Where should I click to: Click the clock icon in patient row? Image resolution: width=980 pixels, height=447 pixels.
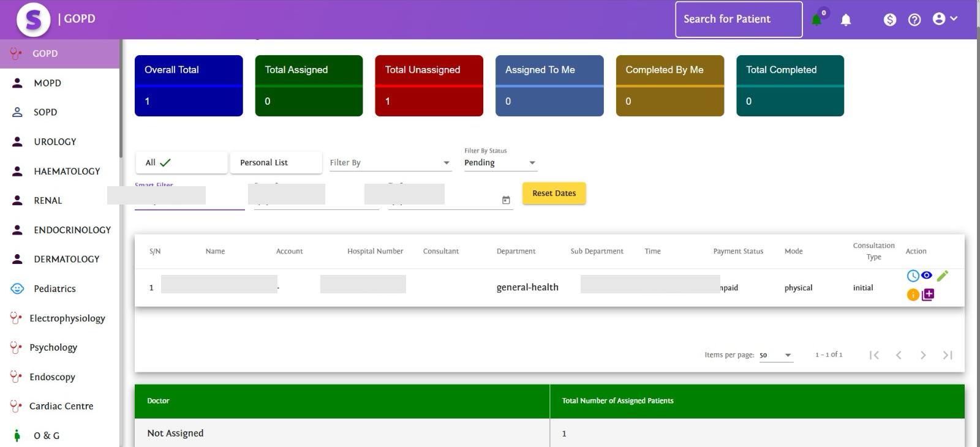click(x=913, y=276)
